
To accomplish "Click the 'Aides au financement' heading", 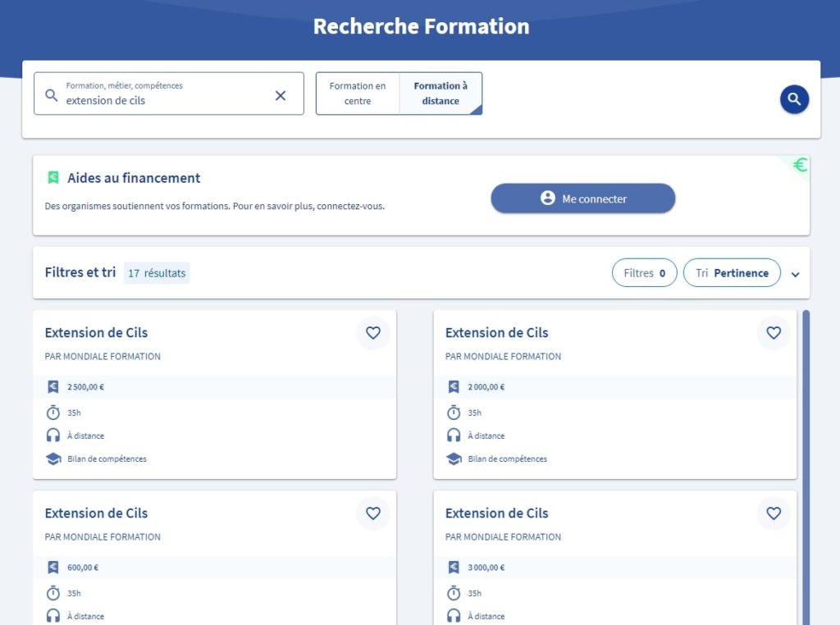I will click(134, 178).
